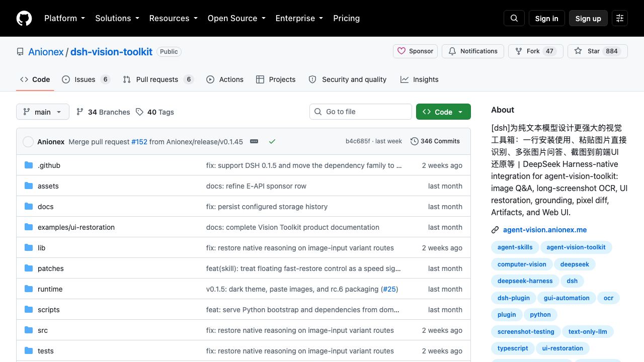644x362 pixels.
Task: Click the Sponsor heart button
Action: pyautogui.click(x=416, y=51)
